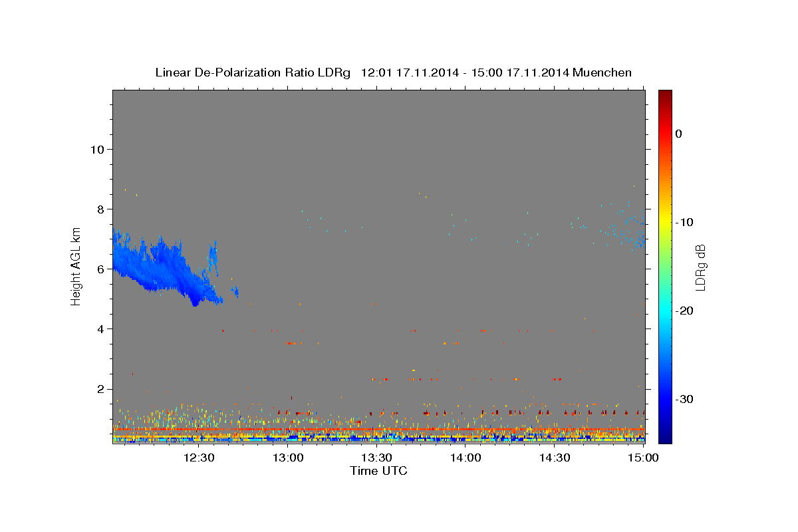Click the height tick label 4

(99, 329)
